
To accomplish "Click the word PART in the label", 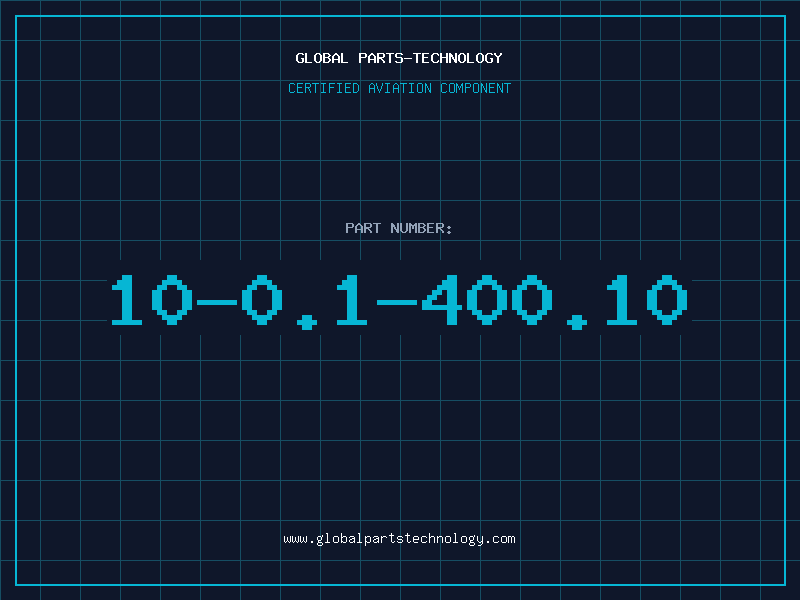I will pyautogui.click(x=363, y=228).
